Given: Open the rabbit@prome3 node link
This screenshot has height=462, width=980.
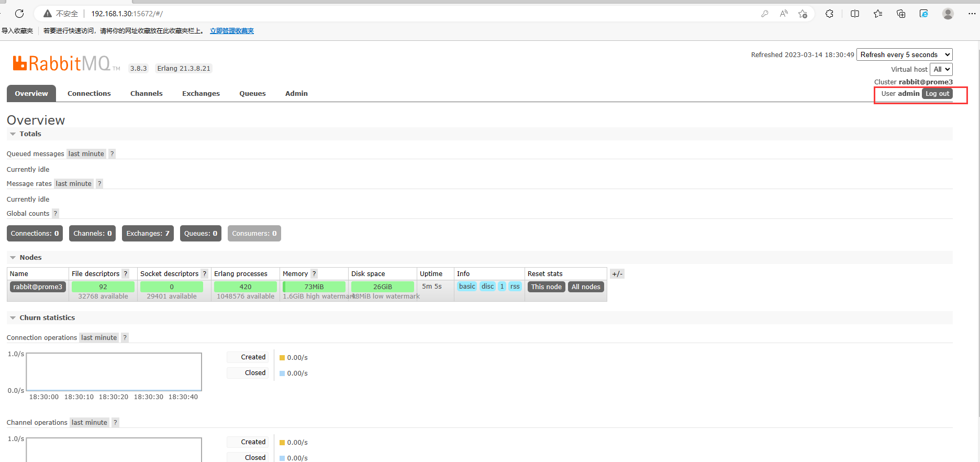Looking at the screenshot, I should point(38,287).
